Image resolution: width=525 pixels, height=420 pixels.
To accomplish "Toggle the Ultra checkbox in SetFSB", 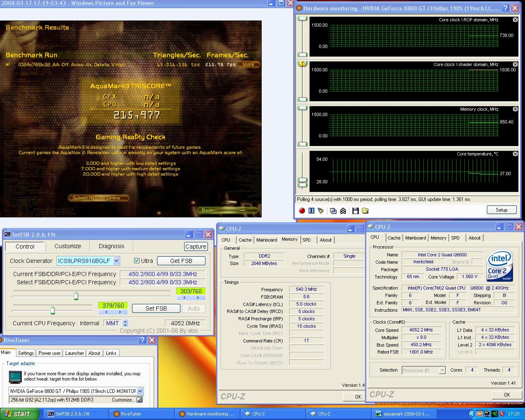I will point(137,261).
